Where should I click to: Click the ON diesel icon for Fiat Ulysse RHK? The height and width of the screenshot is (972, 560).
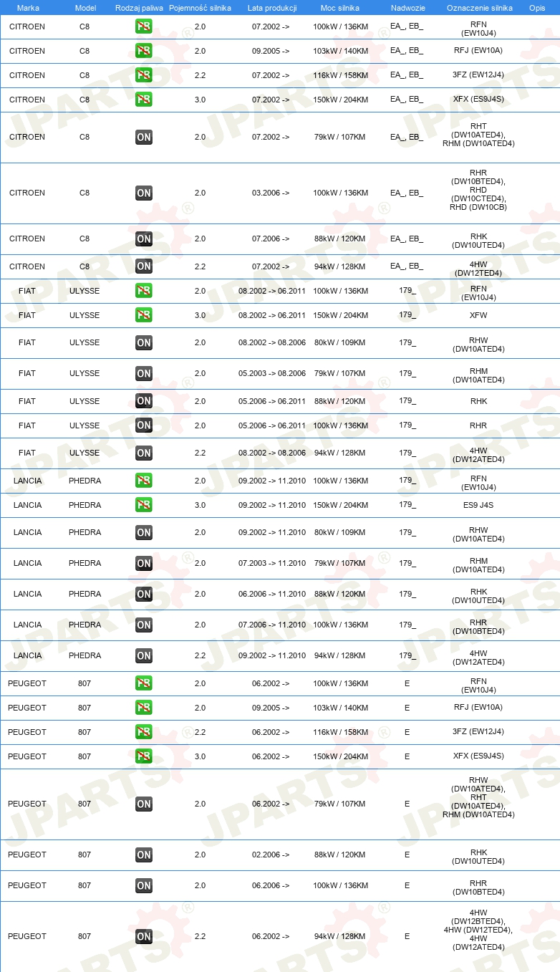point(144,401)
